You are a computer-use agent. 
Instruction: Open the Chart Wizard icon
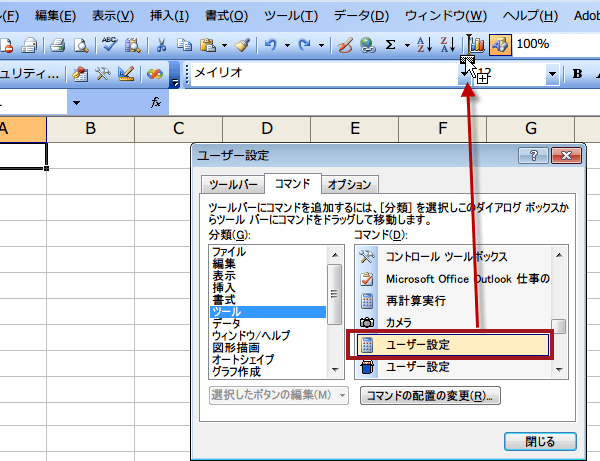pyautogui.click(x=477, y=45)
